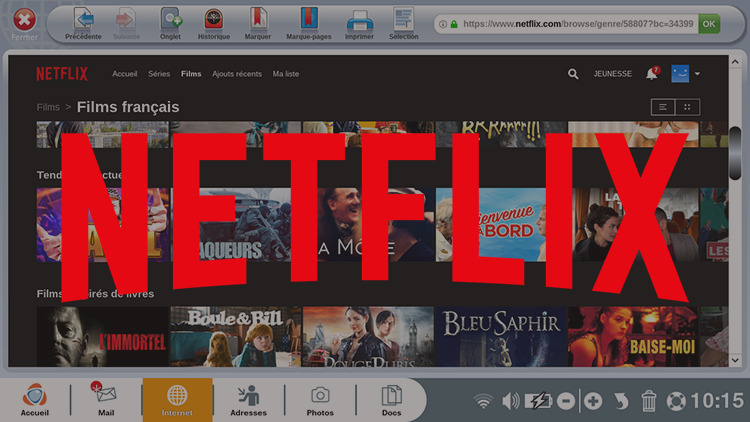Image resolution: width=750 pixels, height=422 pixels.
Task: Open the JEUNESSE kids section link
Action: 612,74
